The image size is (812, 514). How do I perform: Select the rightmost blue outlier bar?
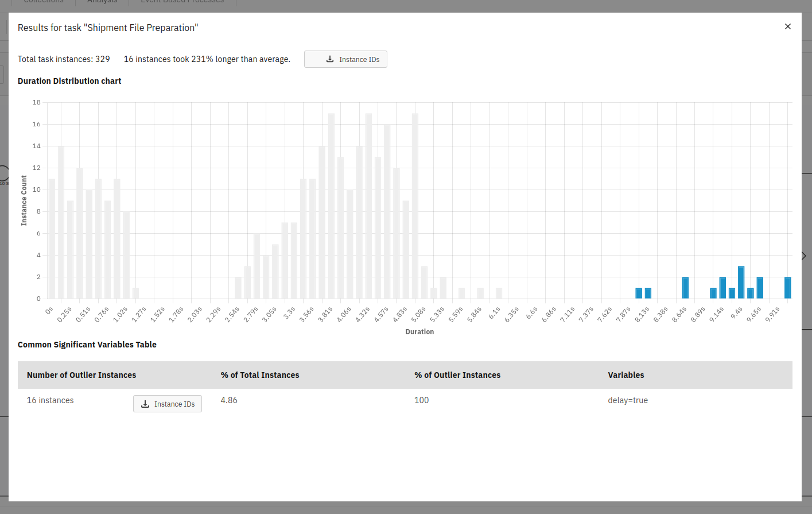click(x=787, y=288)
